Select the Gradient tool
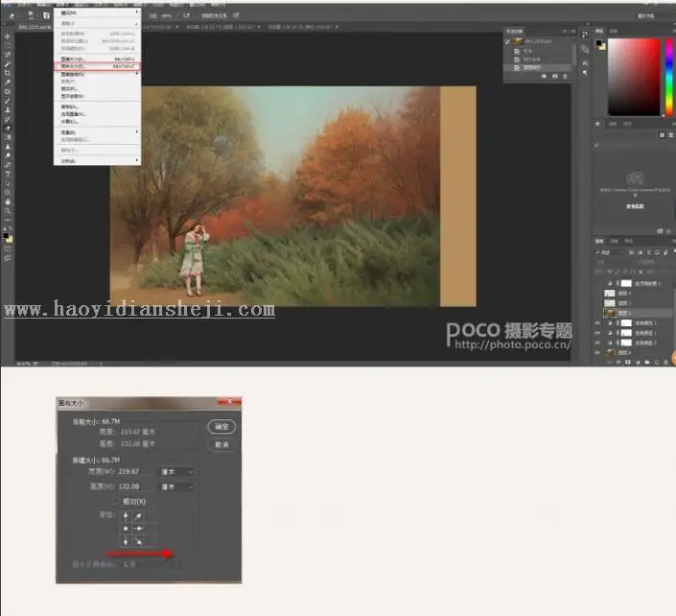 point(8,137)
